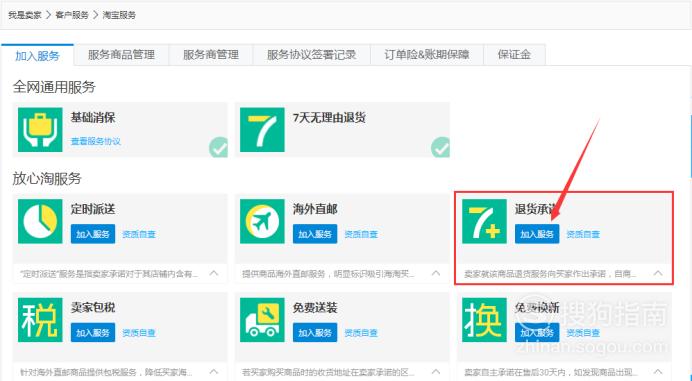Collapse the 免费送装 description
692x381 pixels.
[436, 372]
